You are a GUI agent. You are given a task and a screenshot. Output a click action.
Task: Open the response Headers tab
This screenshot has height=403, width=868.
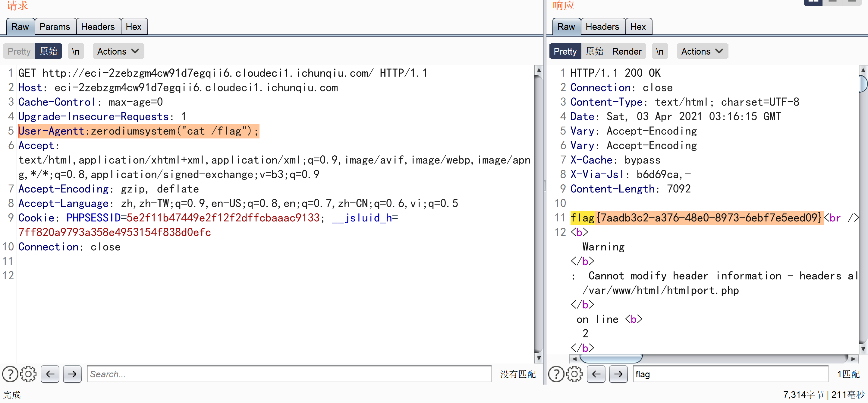pos(602,27)
